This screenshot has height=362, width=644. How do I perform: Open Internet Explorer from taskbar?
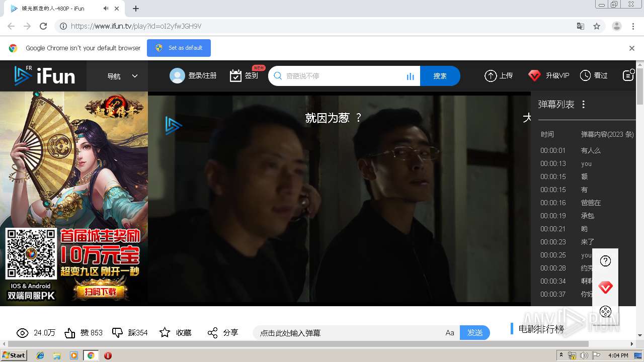[40, 355]
